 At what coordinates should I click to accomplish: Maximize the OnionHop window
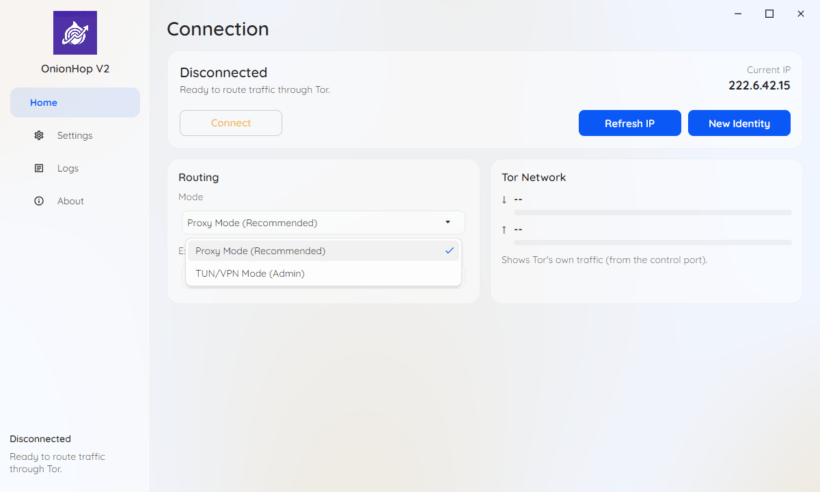[x=769, y=14]
